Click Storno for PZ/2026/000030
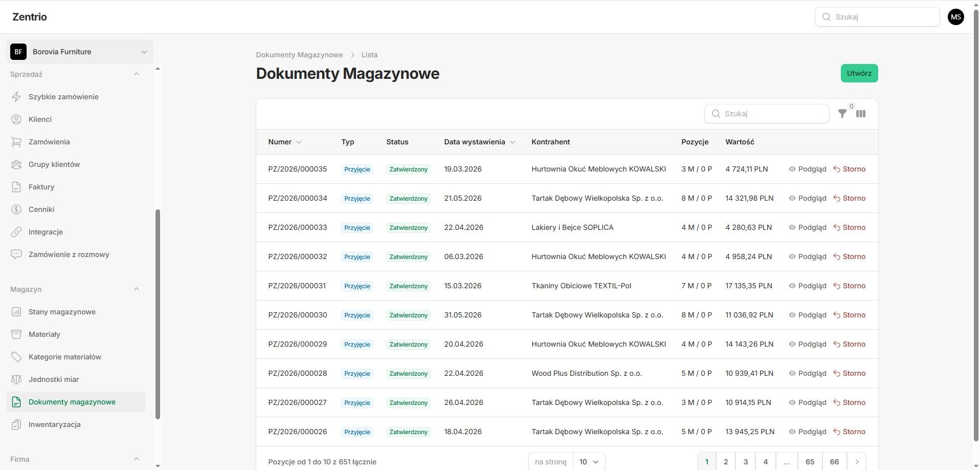980x470 pixels. pyautogui.click(x=850, y=315)
